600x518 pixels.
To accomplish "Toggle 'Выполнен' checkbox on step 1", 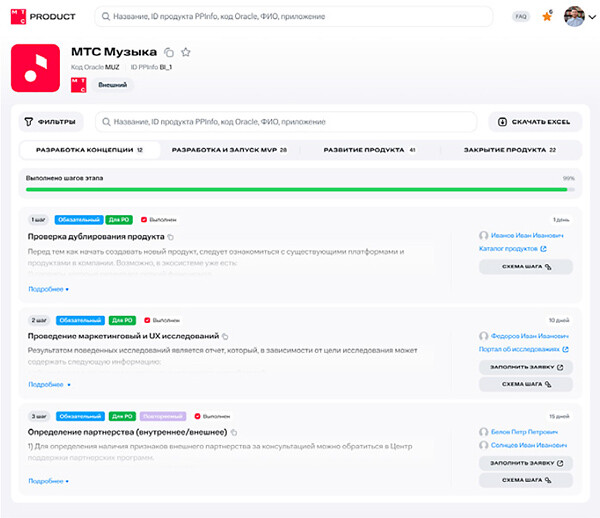I will point(144,219).
